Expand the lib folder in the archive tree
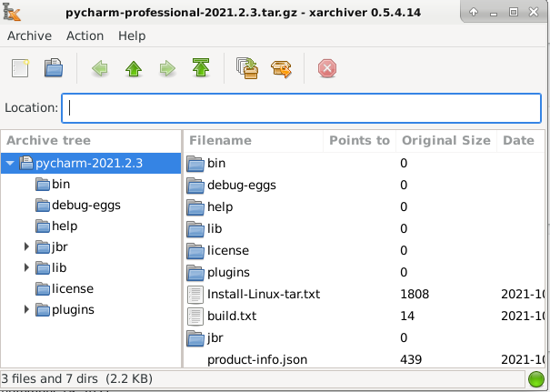Screen dimensions: 550x392 click(26, 267)
